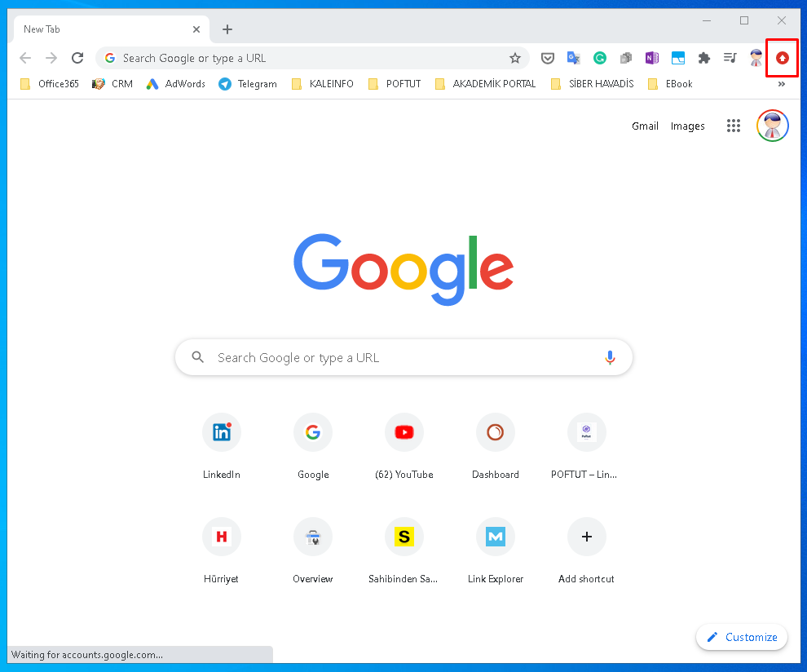Click Add shortcut plus tile
807x672 pixels.
586,551
